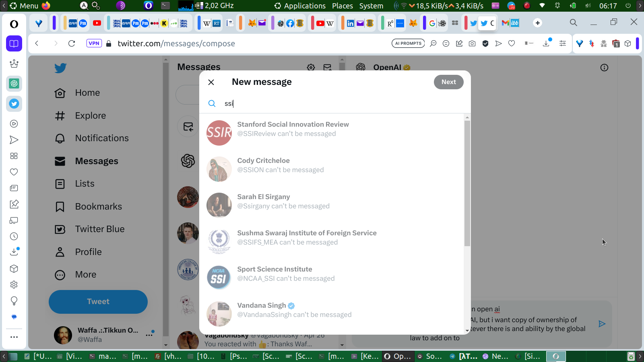The width and height of the screenshot is (644, 362).
Task: Open Lists in Twitter sidebar
Action: (x=74, y=184)
